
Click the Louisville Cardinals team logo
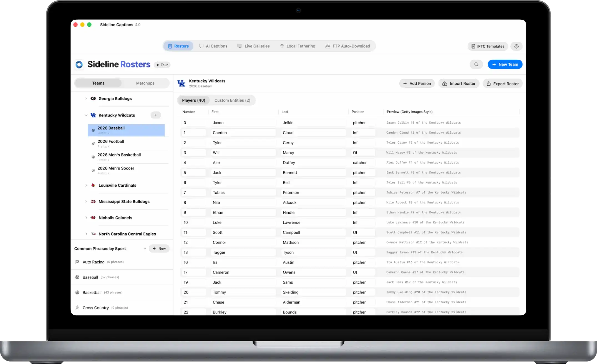pyautogui.click(x=93, y=185)
